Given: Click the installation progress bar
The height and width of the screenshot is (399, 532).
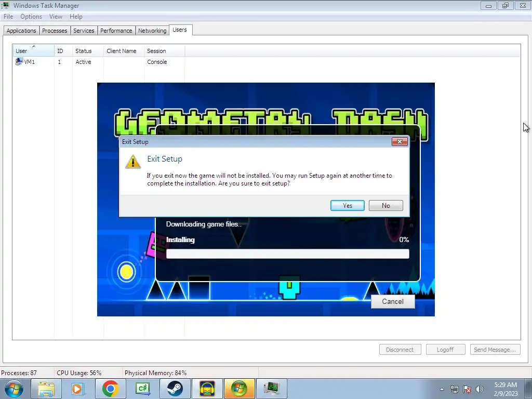Looking at the screenshot, I should [288, 254].
